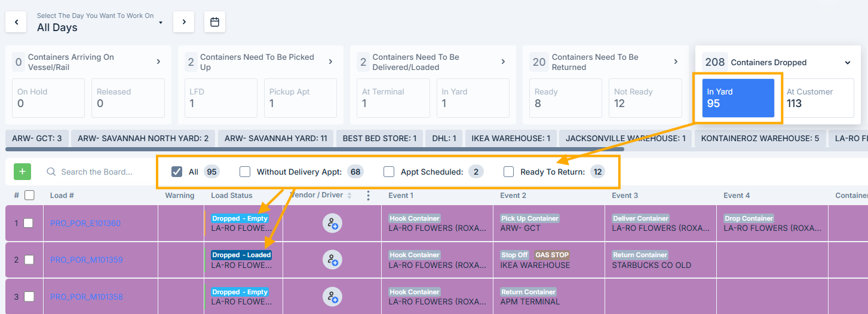Viewport: 868px width, 314px height.
Task: Click the Warning column header
Action: point(180,196)
